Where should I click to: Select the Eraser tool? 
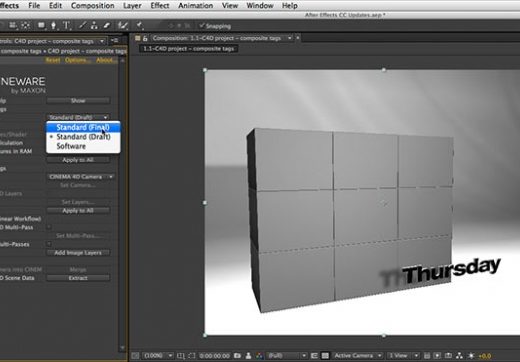[x=107, y=25]
